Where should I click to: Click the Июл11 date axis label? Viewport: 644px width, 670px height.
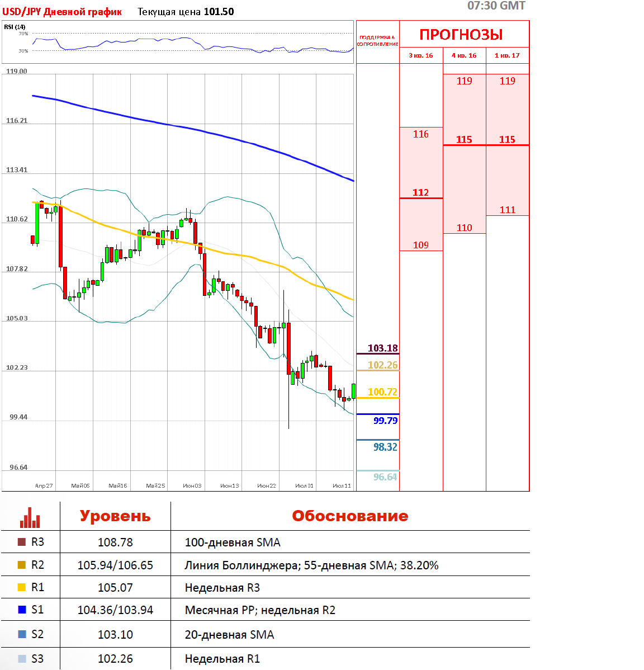342,486
